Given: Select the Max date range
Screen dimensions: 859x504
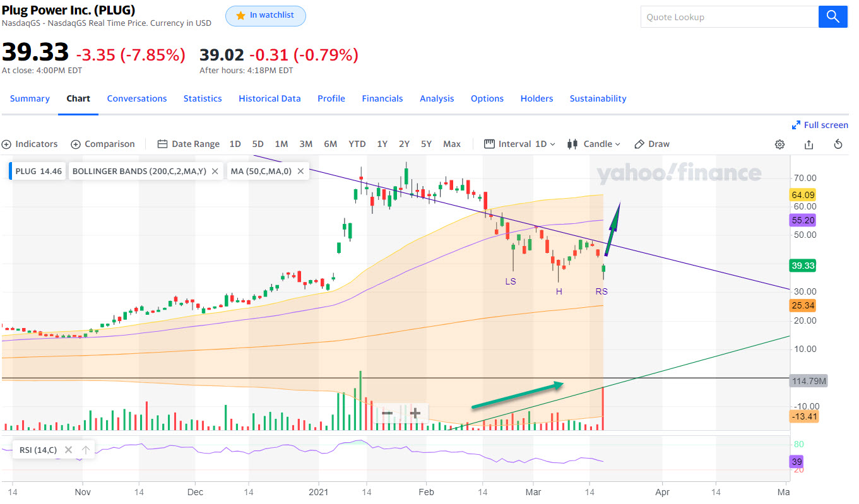Looking at the screenshot, I should tap(452, 144).
